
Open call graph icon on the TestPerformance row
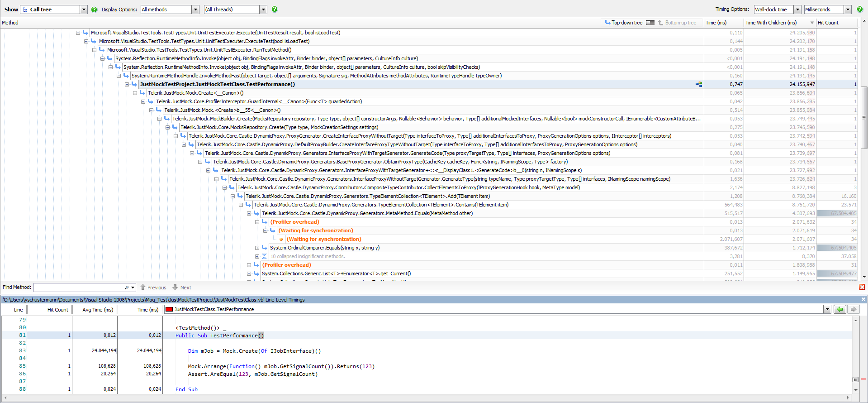point(699,84)
